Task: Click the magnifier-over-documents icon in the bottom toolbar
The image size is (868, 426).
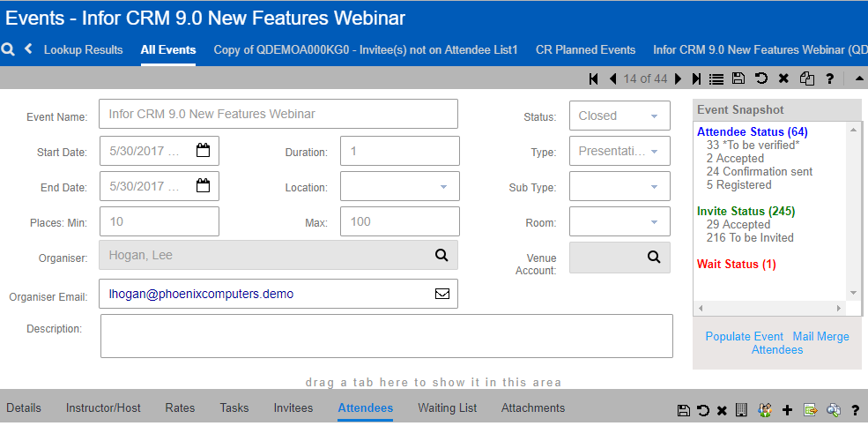Action: coord(834,410)
